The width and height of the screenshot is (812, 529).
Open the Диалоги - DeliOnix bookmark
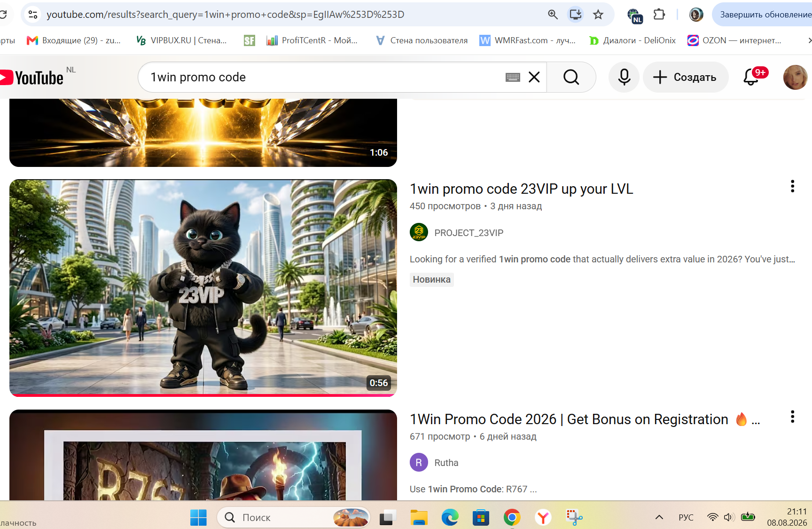[632, 40]
